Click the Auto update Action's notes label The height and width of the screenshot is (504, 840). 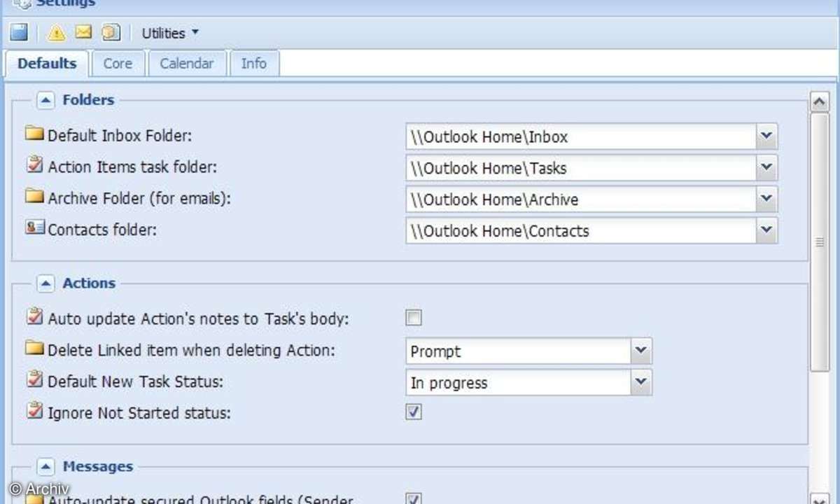pos(198,319)
